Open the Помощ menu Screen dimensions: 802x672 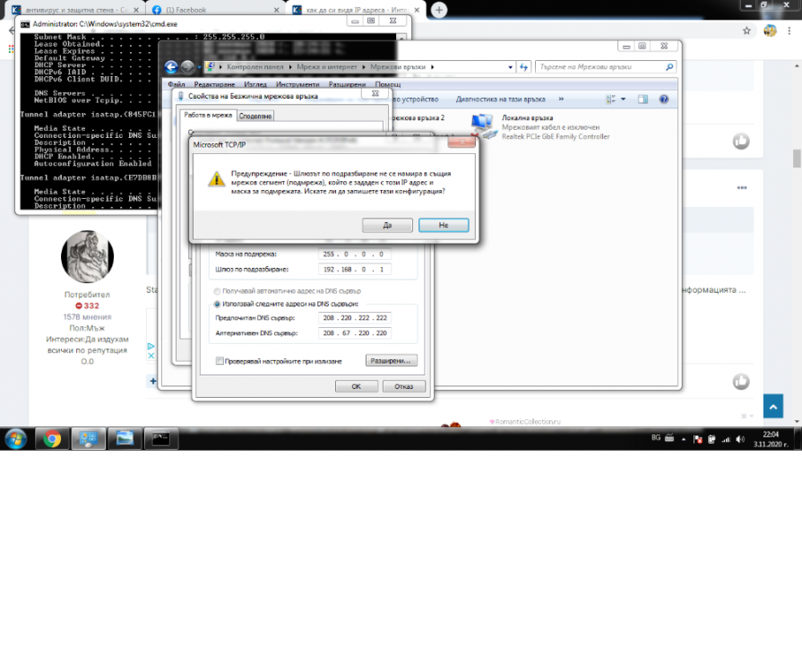[388, 84]
